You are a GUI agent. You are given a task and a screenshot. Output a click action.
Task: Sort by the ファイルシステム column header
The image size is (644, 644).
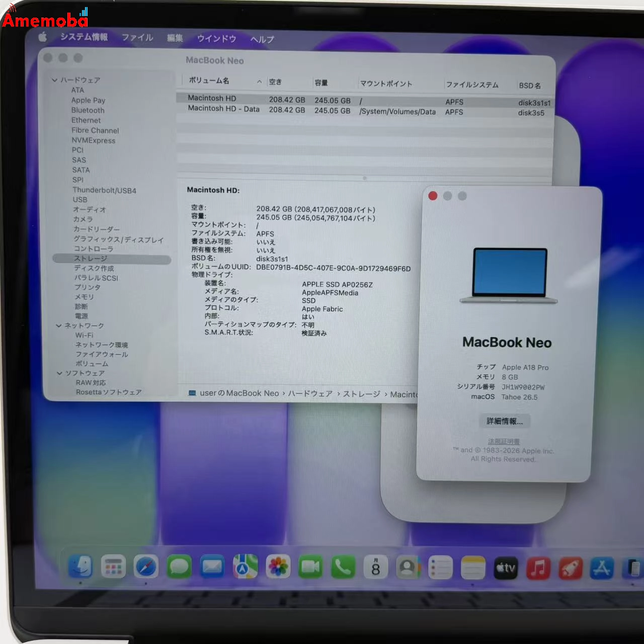tap(472, 85)
